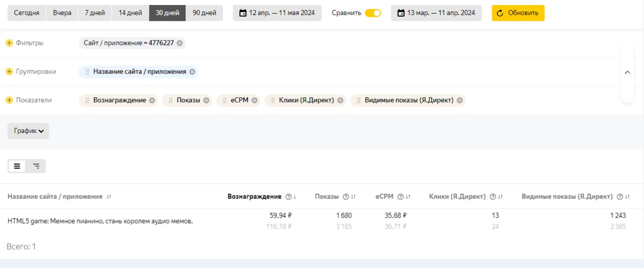Open the comparison date range picker
This screenshot has width=644, height=268.
[436, 13]
